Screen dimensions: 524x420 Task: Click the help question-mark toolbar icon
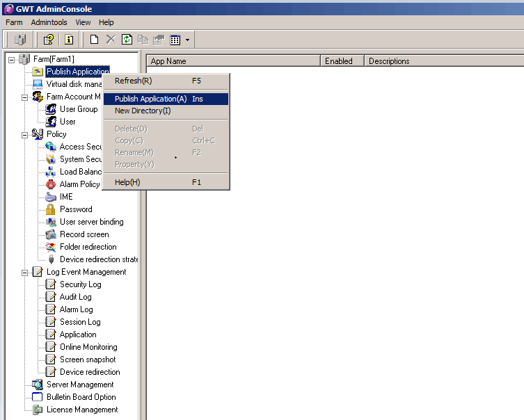point(48,40)
